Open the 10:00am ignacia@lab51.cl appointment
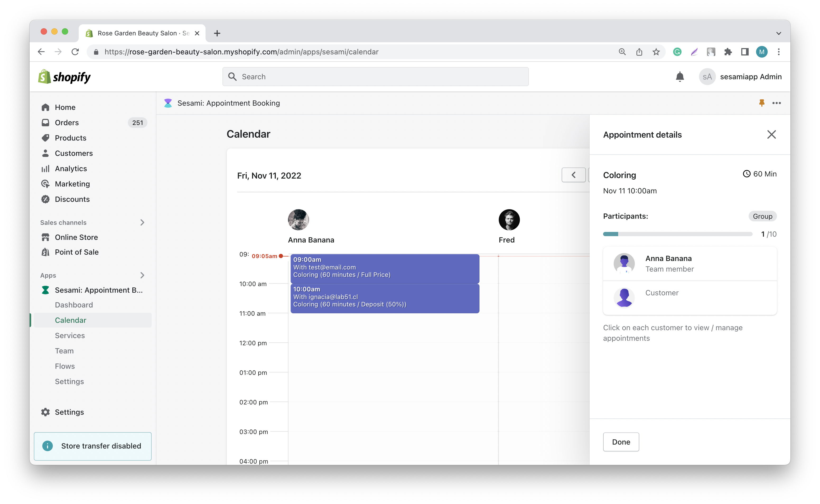 tap(385, 298)
